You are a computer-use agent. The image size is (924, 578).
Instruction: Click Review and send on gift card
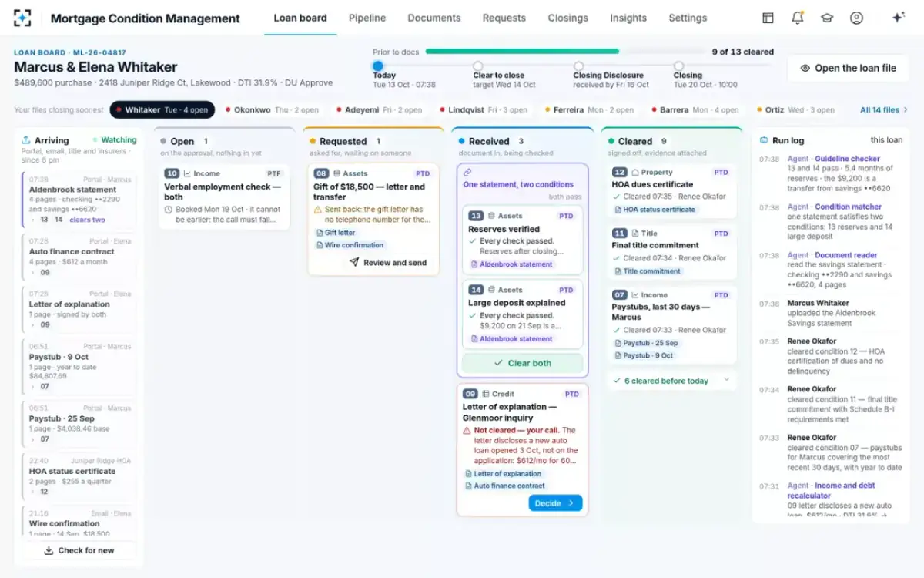[387, 263]
